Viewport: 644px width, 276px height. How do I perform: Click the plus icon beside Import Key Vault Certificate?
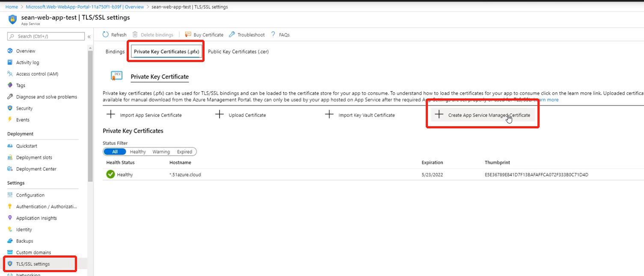[x=329, y=115]
